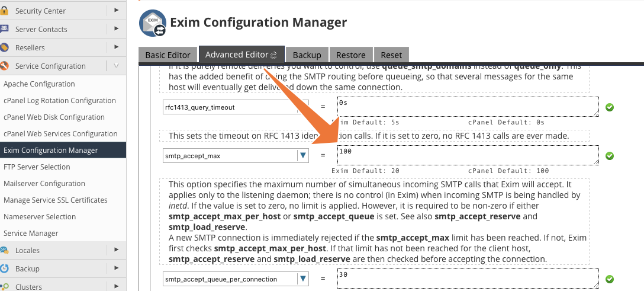Select the Reset tab

[391, 55]
